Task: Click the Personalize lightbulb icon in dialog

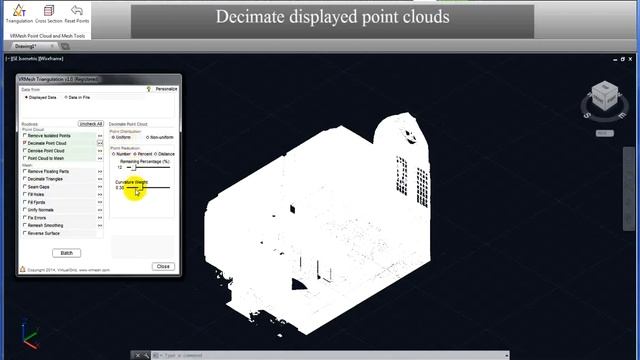Action: pos(149,89)
